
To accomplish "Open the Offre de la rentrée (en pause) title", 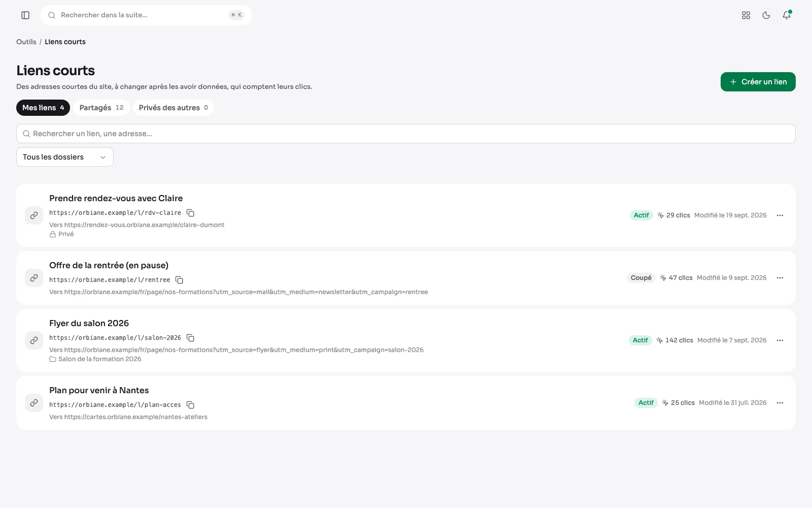I will click(109, 265).
